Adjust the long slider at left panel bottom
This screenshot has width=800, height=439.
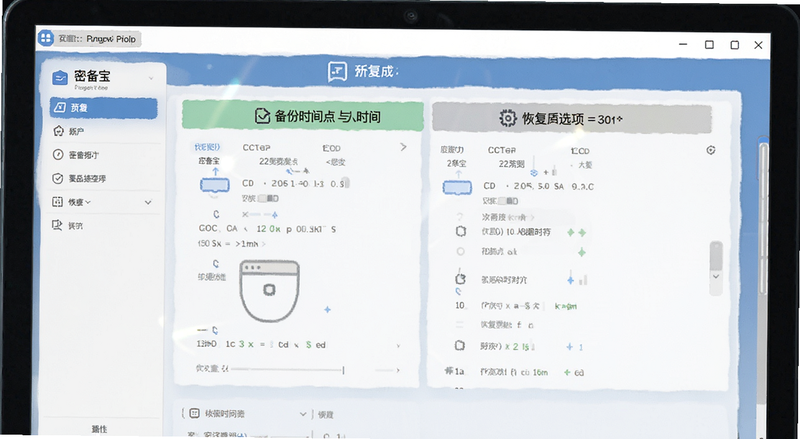click(288, 369)
